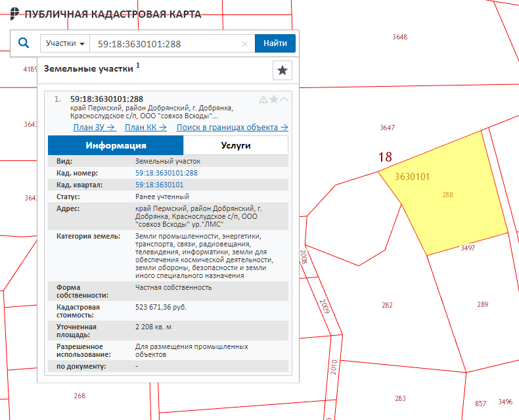Image resolution: width=519 pixels, height=420 pixels.
Task: Click road parcel 2008 label
Action: tap(304, 257)
